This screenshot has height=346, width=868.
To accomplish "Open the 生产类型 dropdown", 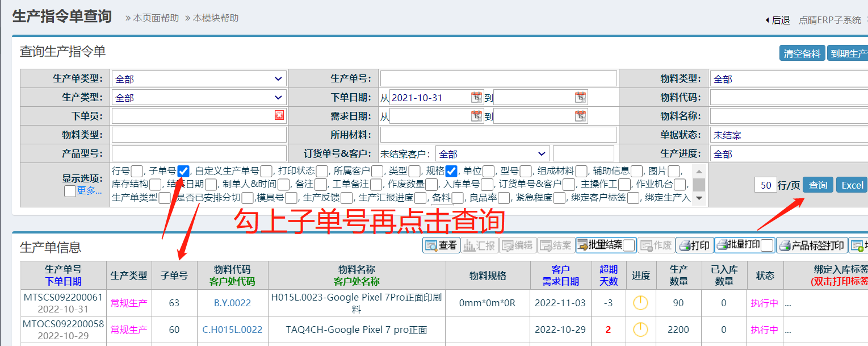I will (199, 98).
